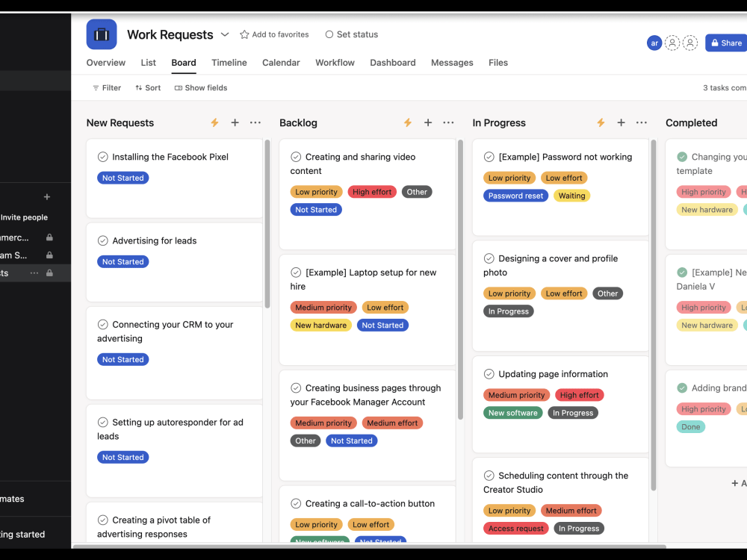Image resolution: width=747 pixels, height=560 pixels.
Task: Check off Creating and sharing video content
Action: 295,157
